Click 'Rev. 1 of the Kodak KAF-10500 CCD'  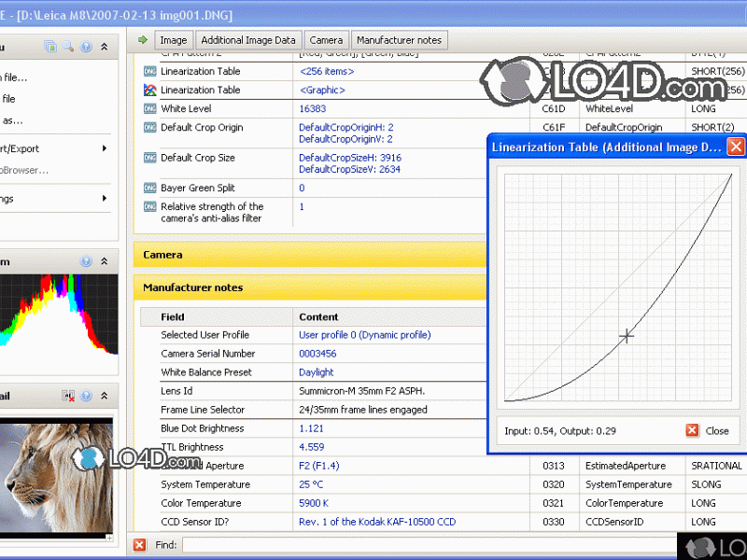point(377,522)
